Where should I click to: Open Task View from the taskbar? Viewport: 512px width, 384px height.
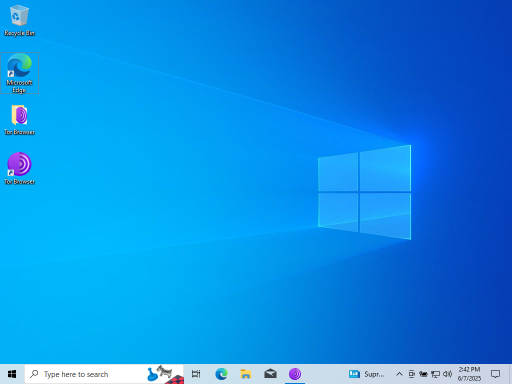click(x=196, y=374)
